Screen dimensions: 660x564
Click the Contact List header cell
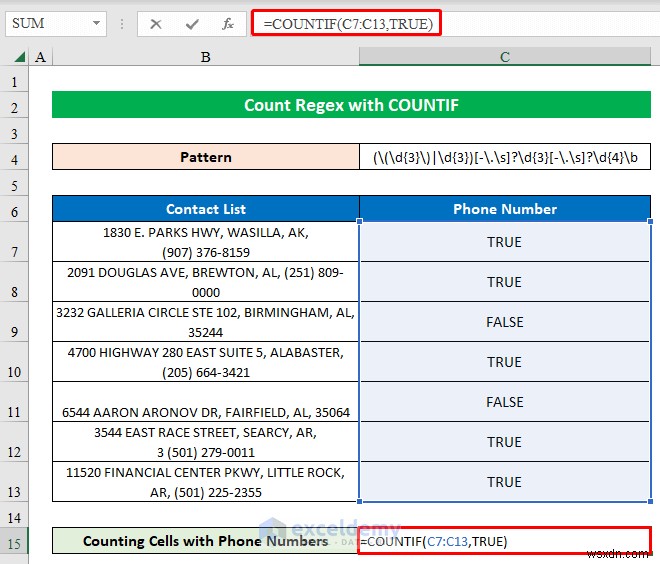[x=206, y=209]
